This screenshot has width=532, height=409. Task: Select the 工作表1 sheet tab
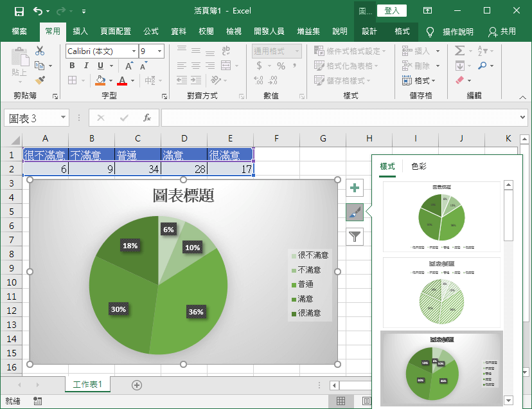(x=87, y=384)
